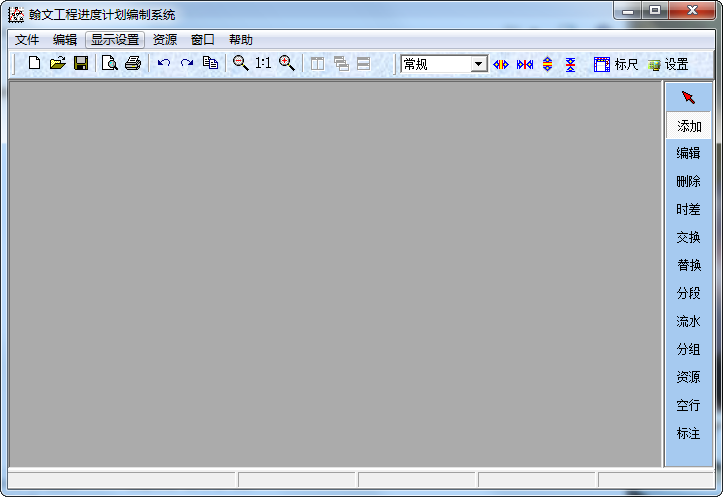Select 添加 in the side panel

pyautogui.click(x=689, y=125)
